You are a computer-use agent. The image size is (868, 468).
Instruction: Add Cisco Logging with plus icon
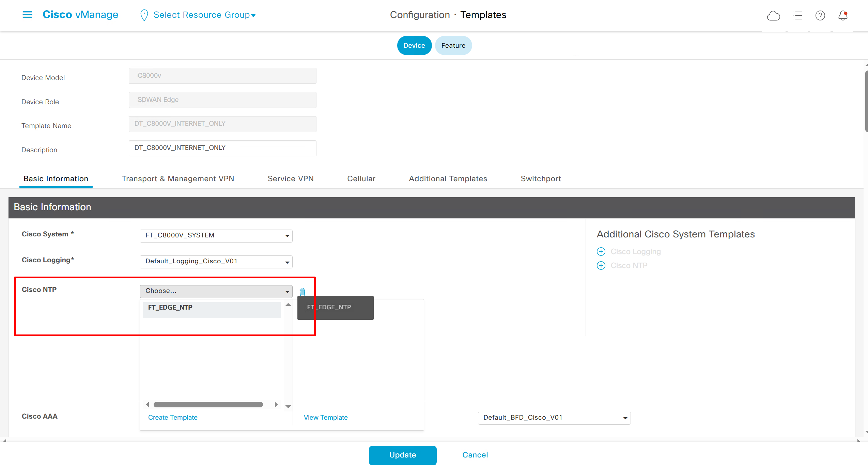click(601, 252)
